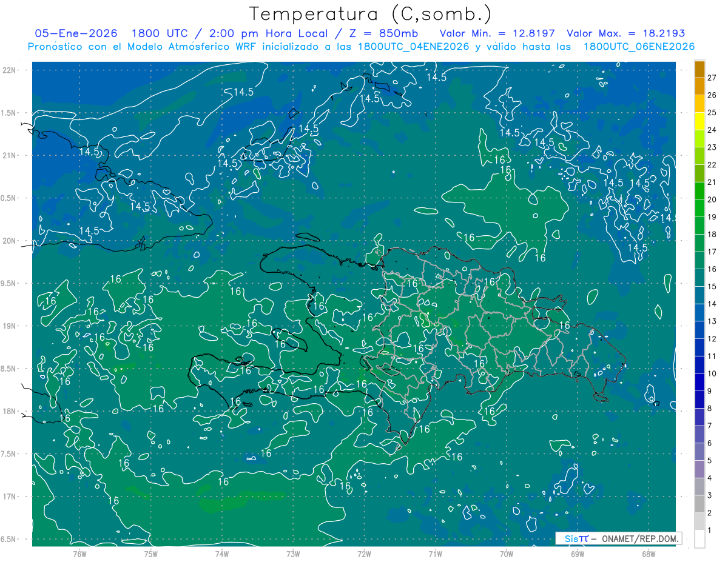The image size is (728, 562).
Task: Click the '74W' longitude axis label
Action: [221, 554]
